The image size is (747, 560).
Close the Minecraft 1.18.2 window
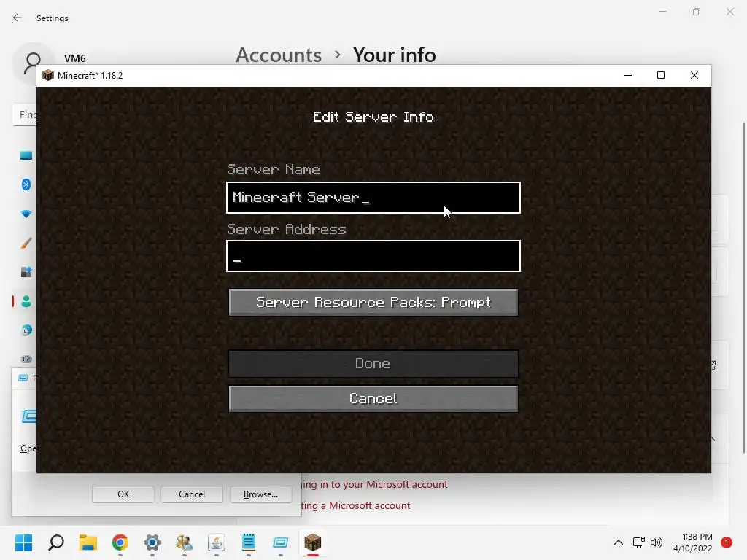point(694,75)
